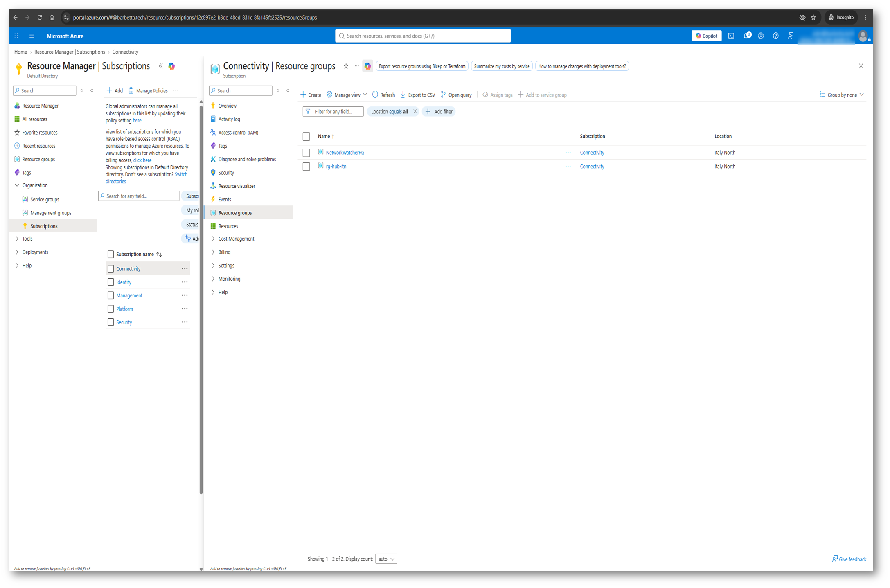Open the portal hamburger menu
Viewport: 890px width, 588px height.
[32, 36]
